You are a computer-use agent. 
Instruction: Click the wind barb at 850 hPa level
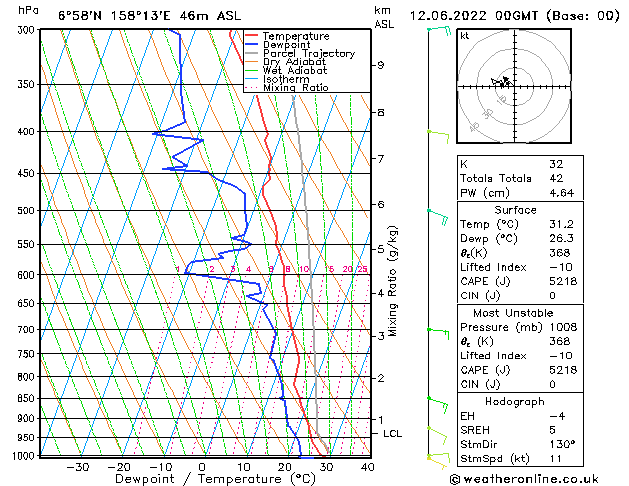(x=437, y=405)
